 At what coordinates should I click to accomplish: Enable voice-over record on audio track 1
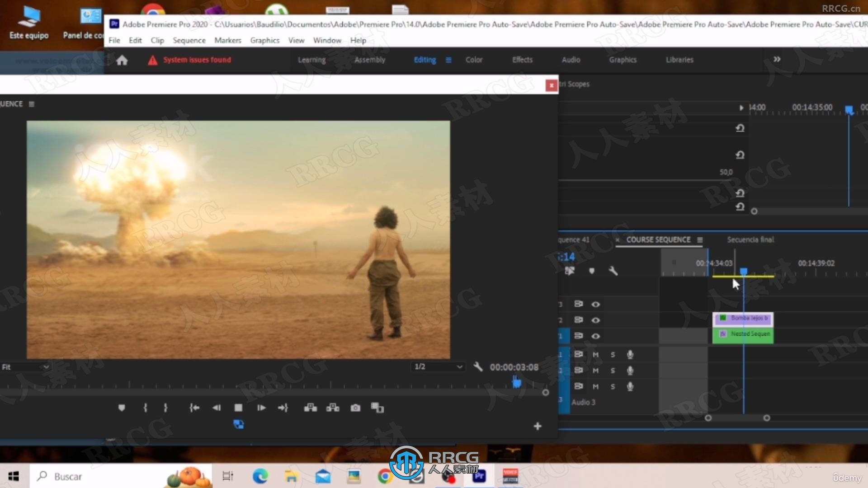click(630, 355)
